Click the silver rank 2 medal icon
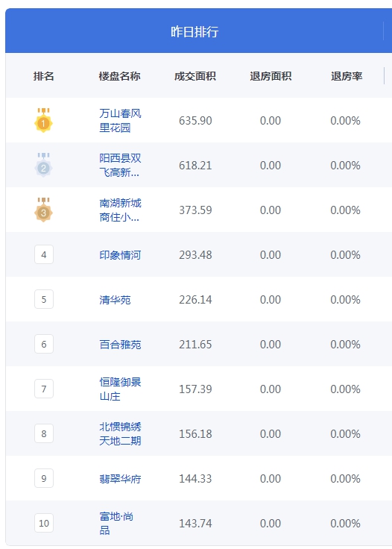Screen dimensions: 392x549 click(x=43, y=165)
